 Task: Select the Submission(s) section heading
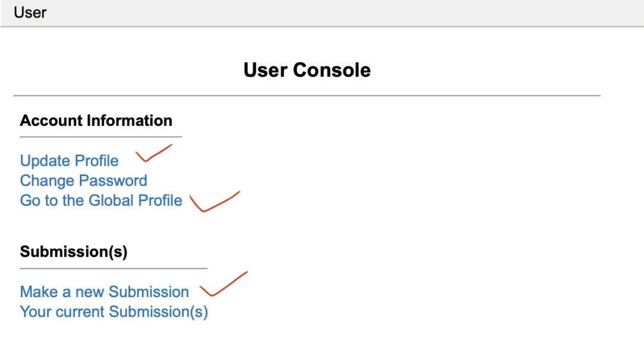[73, 252]
